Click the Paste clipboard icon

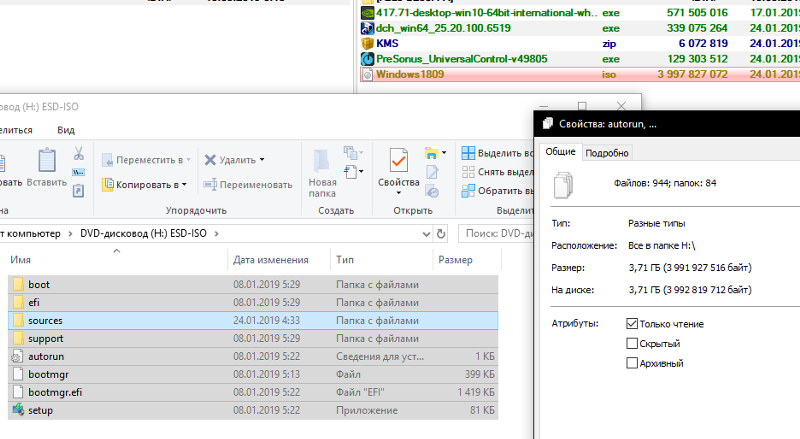[47, 160]
